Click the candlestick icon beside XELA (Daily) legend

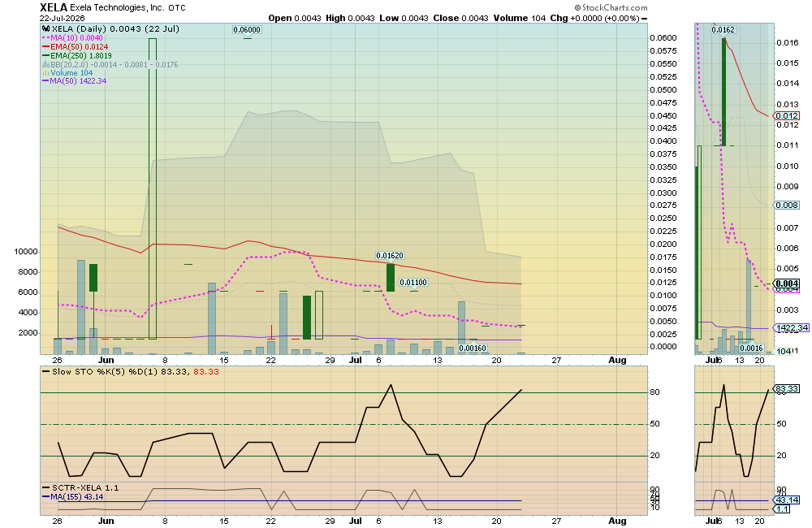(x=46, y=29)
